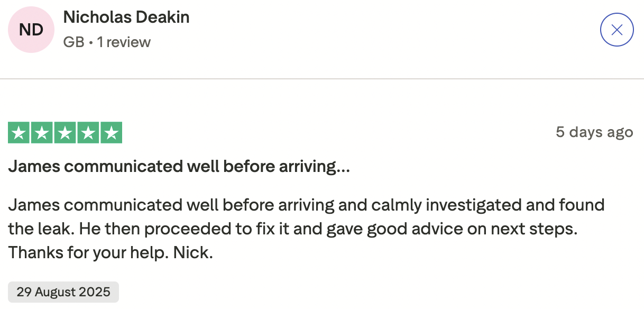Click the bullet separator after GB
The image size is (644, 309).
point(91,42)
